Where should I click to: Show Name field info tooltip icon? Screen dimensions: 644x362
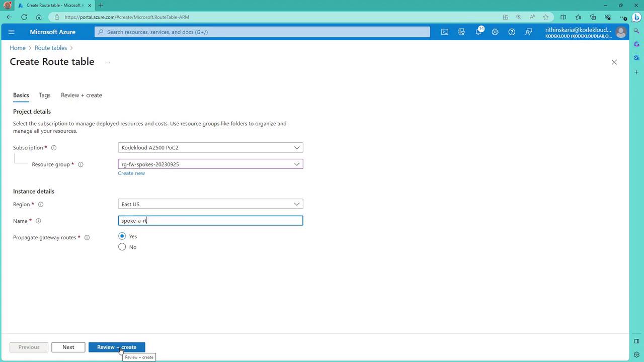coord(38,221)
